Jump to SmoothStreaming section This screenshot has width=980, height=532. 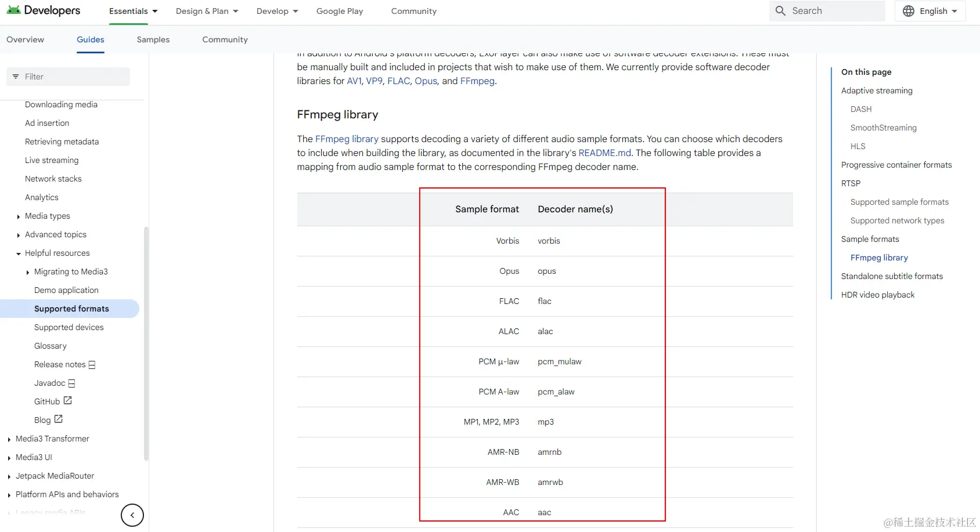(884, 128)
